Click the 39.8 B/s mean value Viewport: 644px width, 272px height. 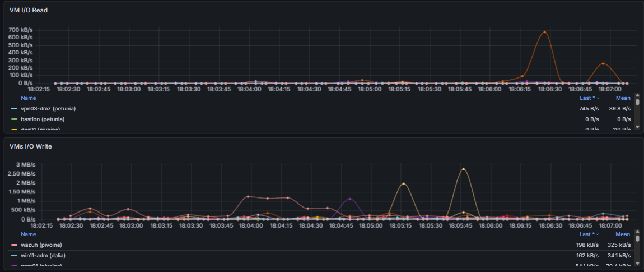(620, 109)
